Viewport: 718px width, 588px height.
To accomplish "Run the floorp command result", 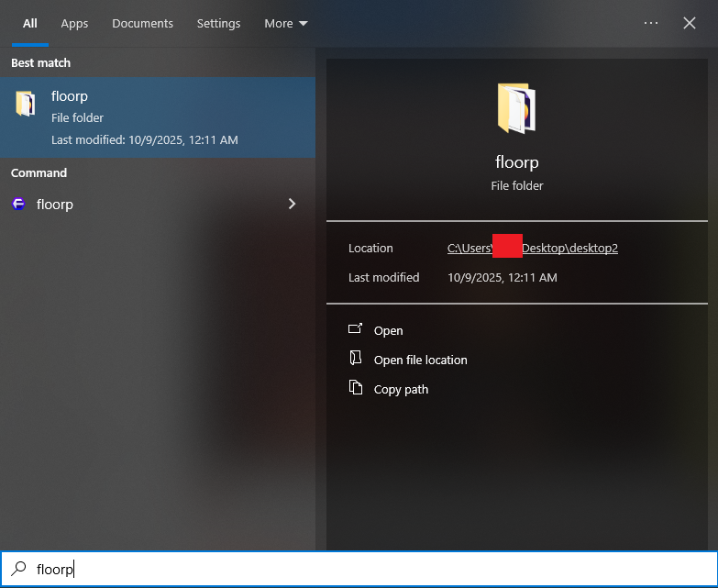I will 158,204.
